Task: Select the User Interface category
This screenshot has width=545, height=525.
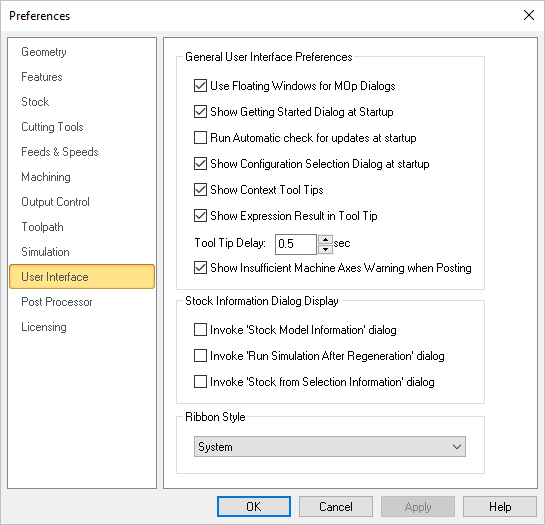Action: [x=82, y=277]
